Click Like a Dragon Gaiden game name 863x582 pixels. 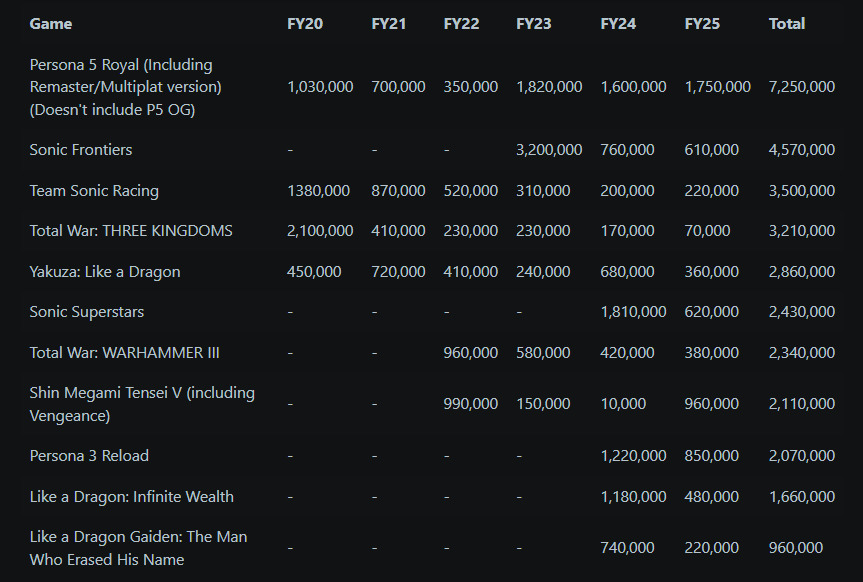pos(138,548)
